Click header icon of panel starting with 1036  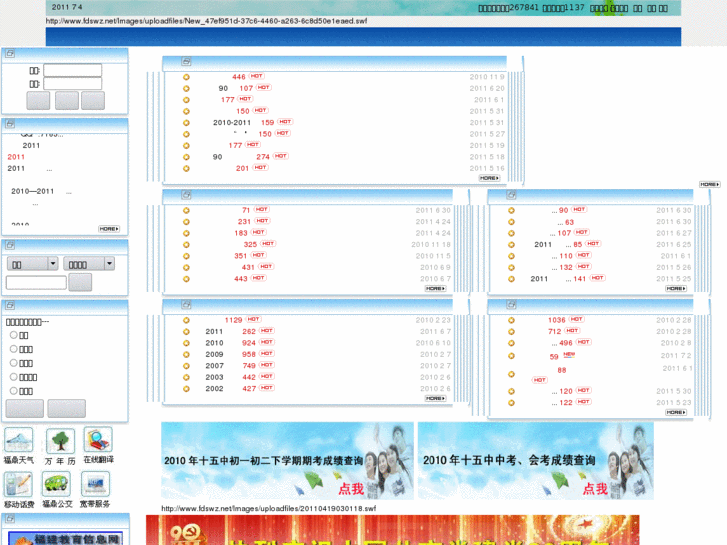point(511,305)
